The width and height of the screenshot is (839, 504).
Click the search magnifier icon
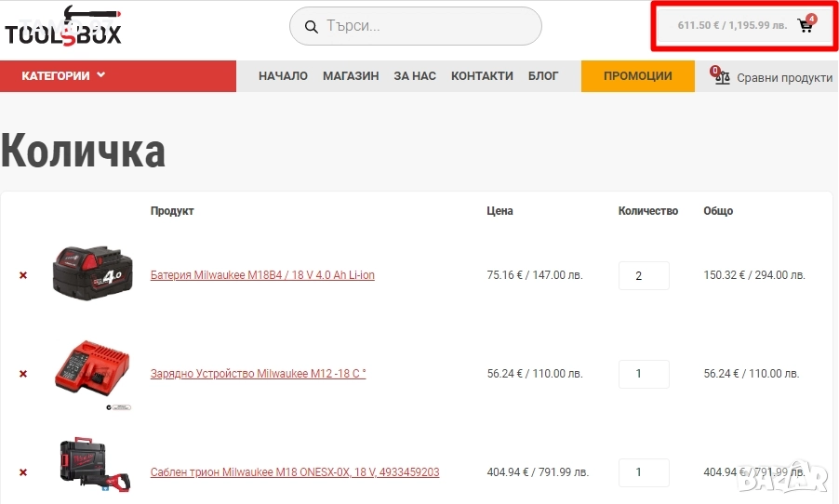pyautogui.click(x=312, y=26)
